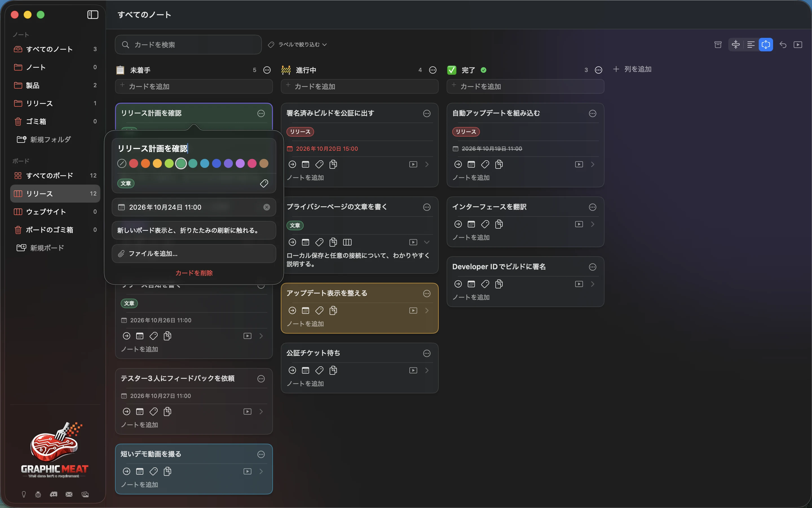Click the play icon on 短いデモ動画を撮る card

click(x=247, y=471)
